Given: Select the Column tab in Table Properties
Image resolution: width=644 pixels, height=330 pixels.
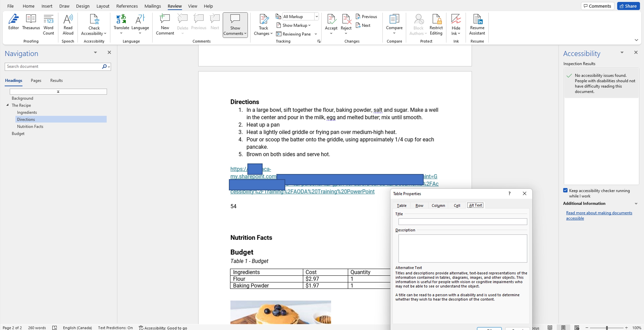Looking at the screenshot, I should [x=438, y=205].
